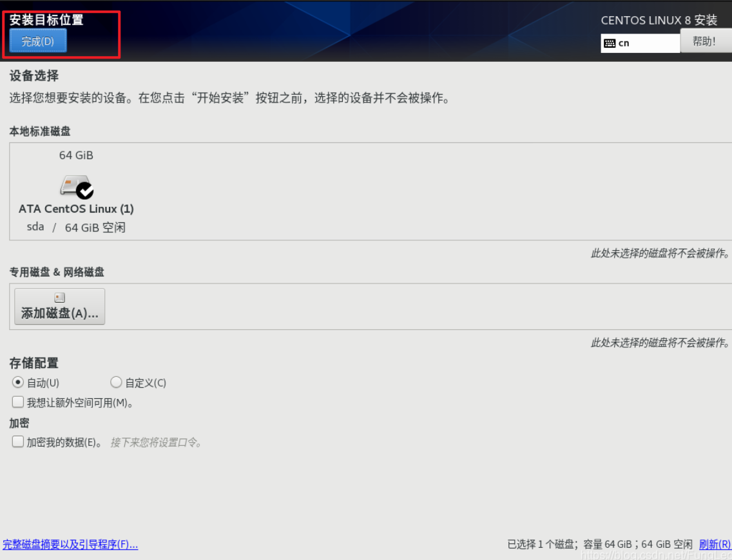This screenshot has height=560, width=732.
Task: Click the checkmark badge on the disk
Action: click(x=84, y=190)
